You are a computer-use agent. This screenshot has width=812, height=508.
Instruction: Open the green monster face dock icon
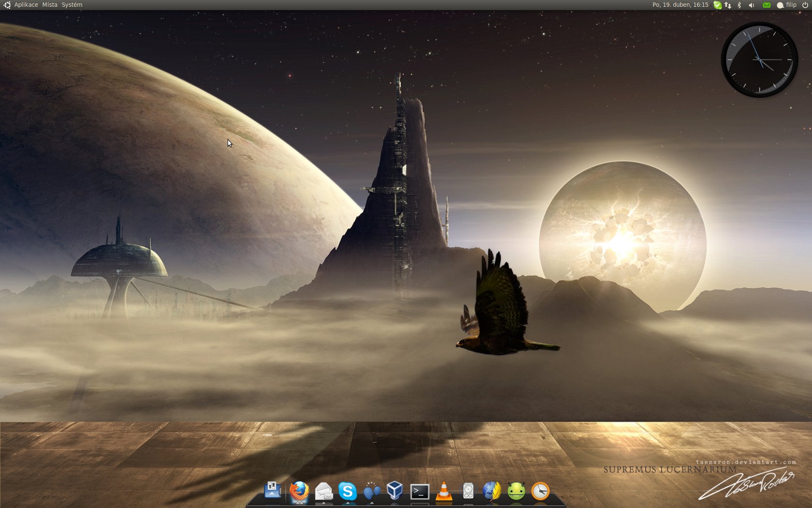point(516,491)
